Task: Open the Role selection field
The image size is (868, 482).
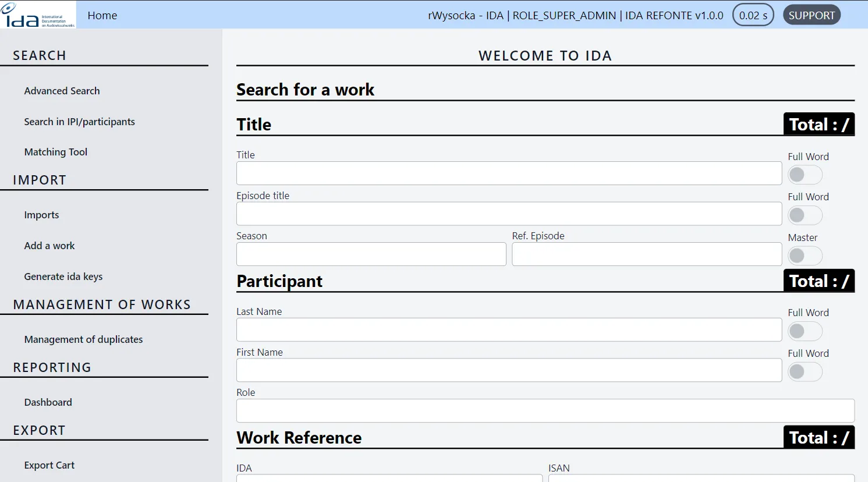Action: tap(545, 410)
